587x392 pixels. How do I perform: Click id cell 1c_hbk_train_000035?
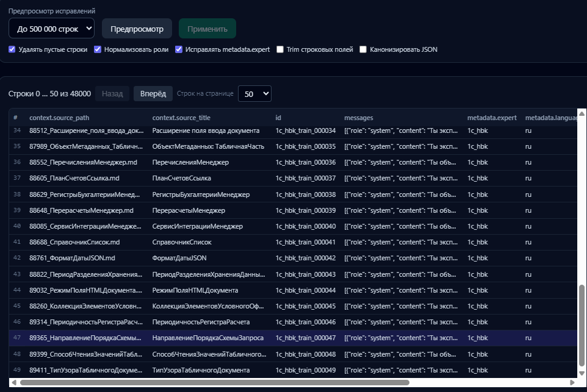(x=306, y=146)
